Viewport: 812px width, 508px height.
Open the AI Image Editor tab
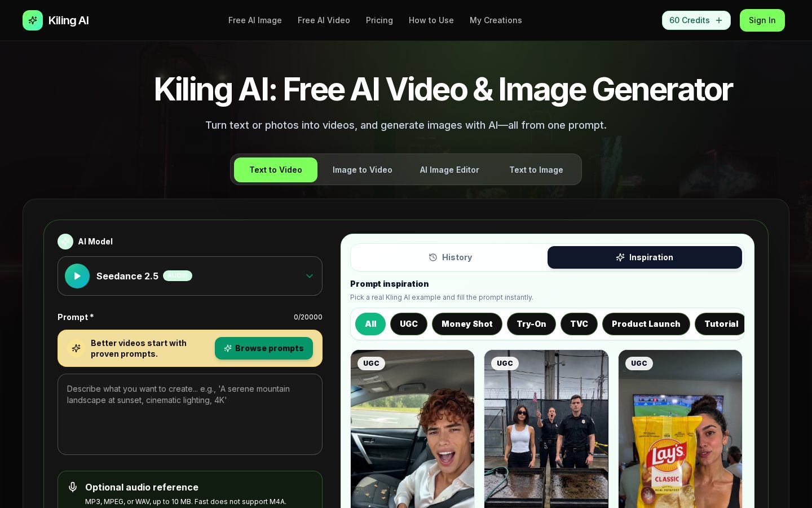449,170
